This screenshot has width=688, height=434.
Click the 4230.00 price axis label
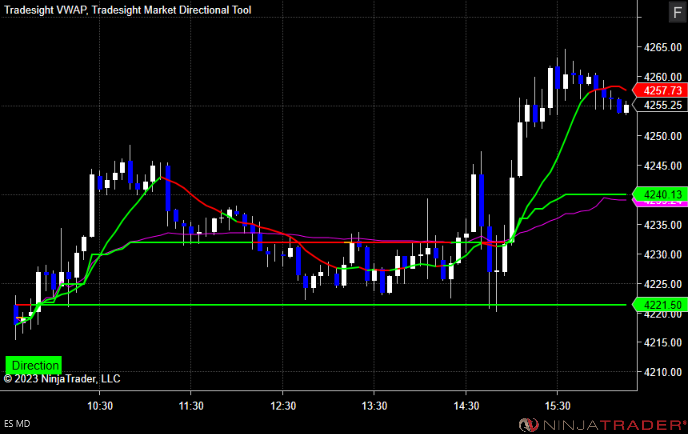[663, 255]
